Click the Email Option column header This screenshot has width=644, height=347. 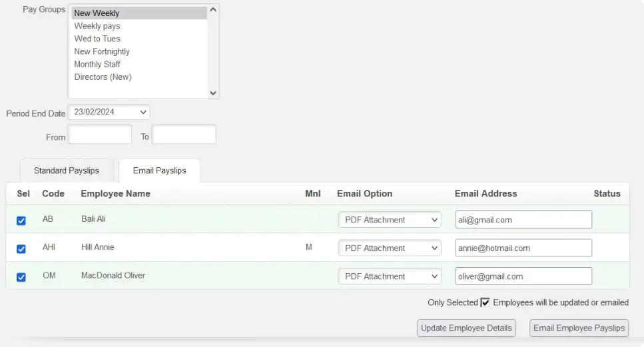[365, 194]
